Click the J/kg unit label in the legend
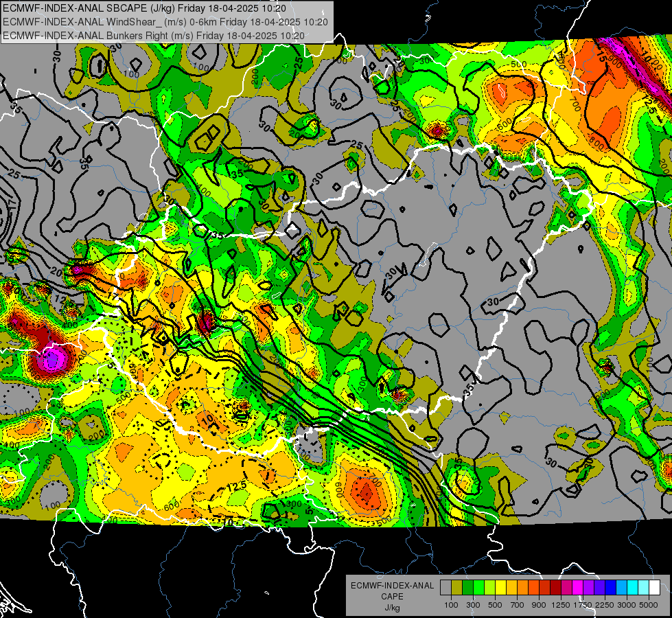The width and height of the screenshot is (672, 618). coord(392,608)
